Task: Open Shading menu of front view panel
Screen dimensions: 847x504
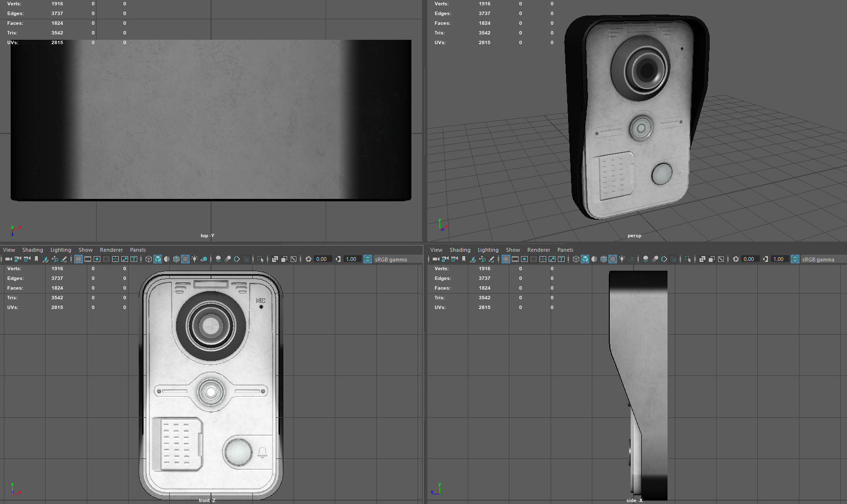Action: [33, 250]
